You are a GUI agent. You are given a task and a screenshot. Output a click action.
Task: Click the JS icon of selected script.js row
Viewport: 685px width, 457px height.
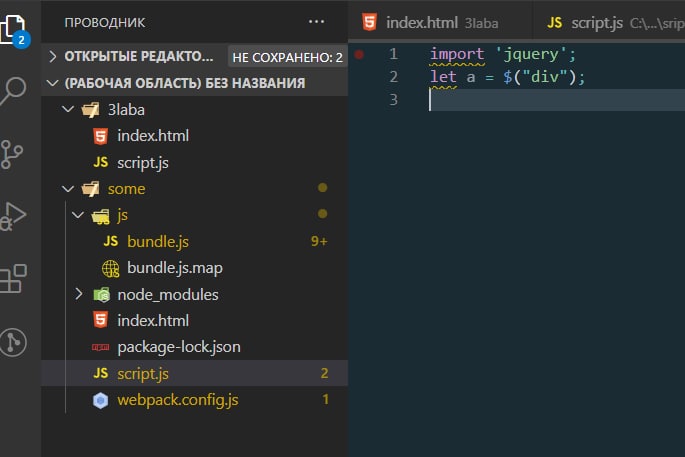coord(100,373)
